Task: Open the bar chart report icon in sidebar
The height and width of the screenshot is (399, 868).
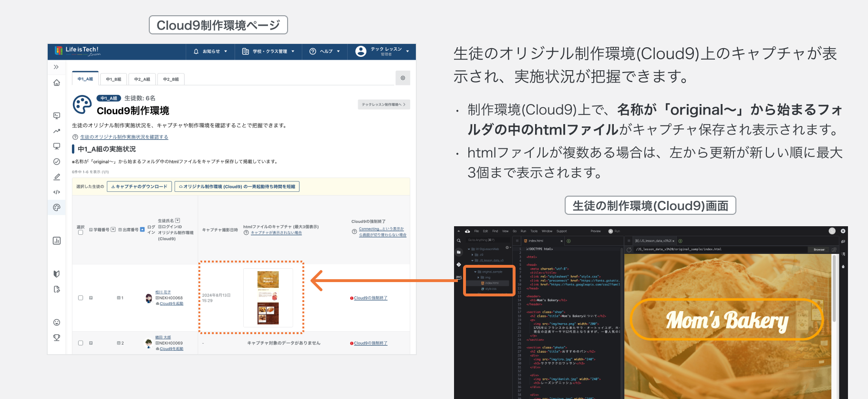Action: (x=57, y=241)
